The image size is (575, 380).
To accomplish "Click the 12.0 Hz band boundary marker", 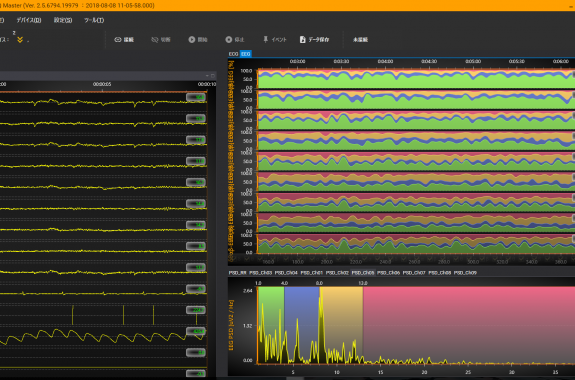I will coord(363,283).
